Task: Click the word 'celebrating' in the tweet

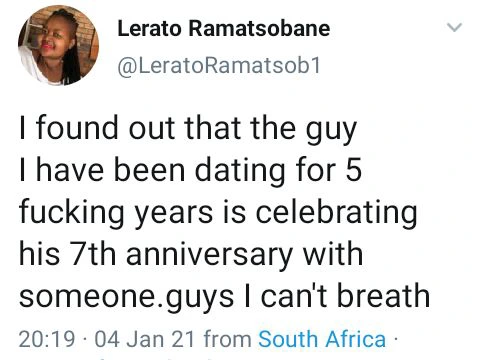Action: [336, 214]
